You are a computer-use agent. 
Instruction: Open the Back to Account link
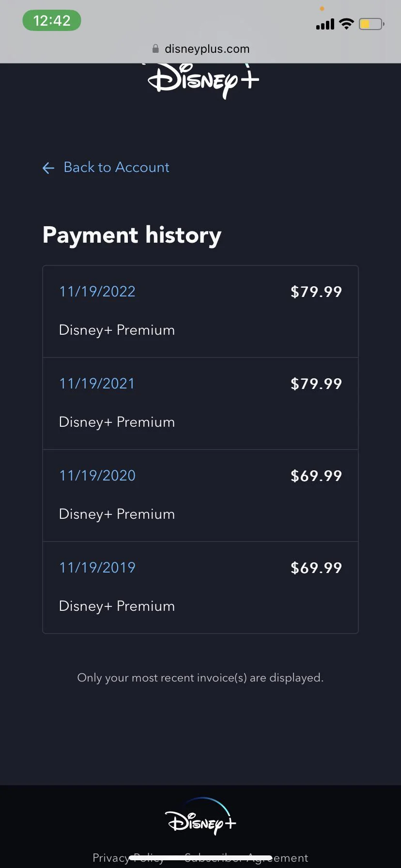point(116,167)
